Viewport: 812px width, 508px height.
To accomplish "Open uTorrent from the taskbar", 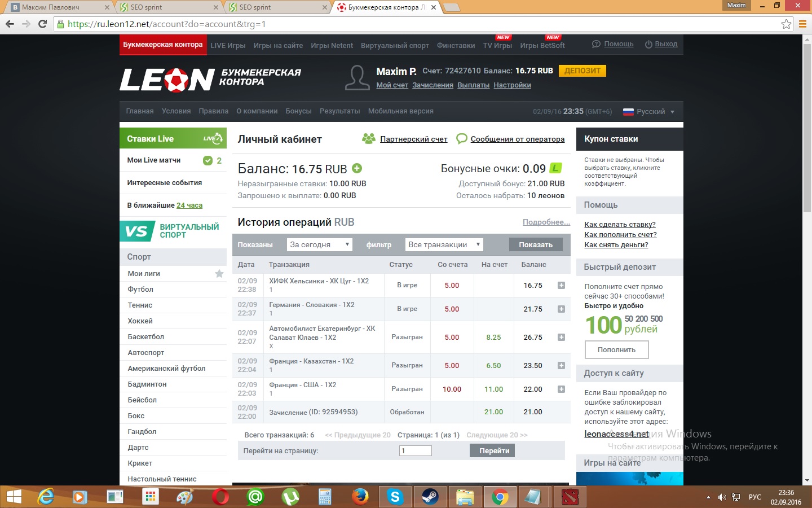I will tap(290, 497).
